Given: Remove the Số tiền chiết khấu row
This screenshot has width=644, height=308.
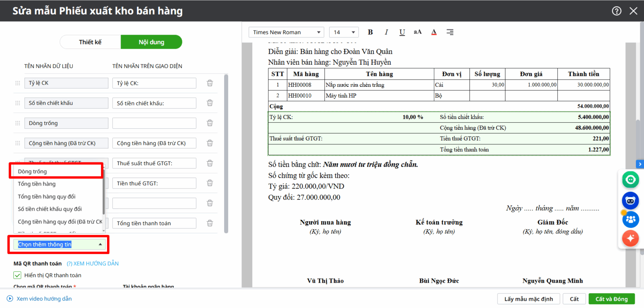Looking at the screenshot, I should (x=210, y=103).
